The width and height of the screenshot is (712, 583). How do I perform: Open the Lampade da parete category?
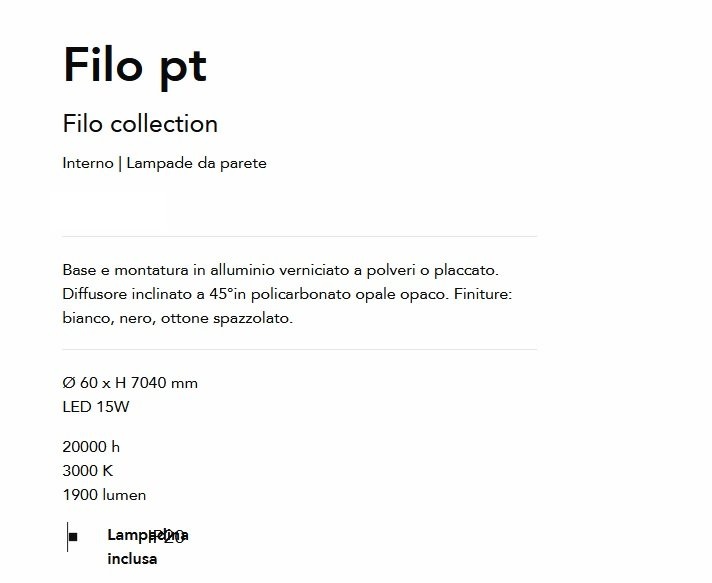197,163
